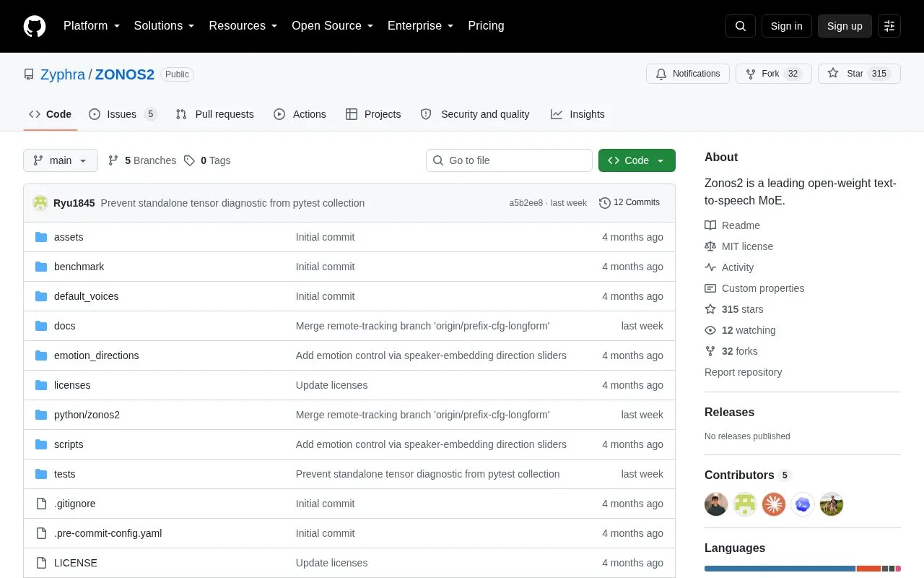924x578 pixels.
Task: Switch to the Security and quality tab
Action: coord(475,114)
